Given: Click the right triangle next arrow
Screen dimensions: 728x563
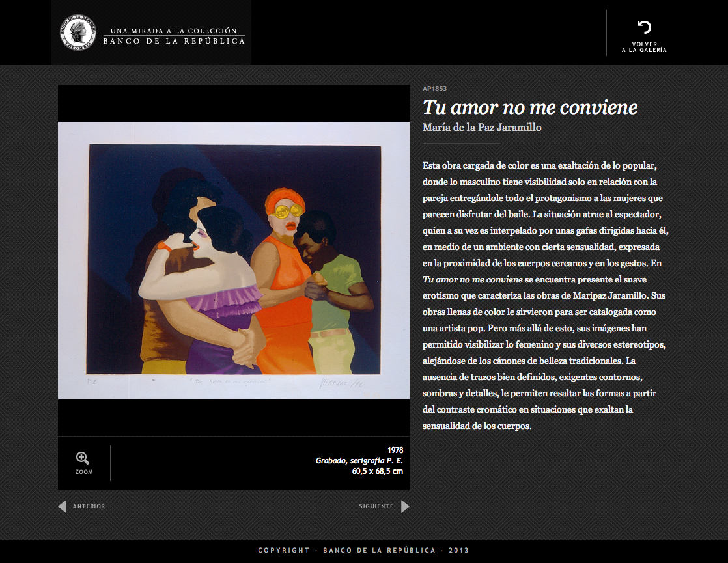Looking at the screenshot, I should point(405,506).
